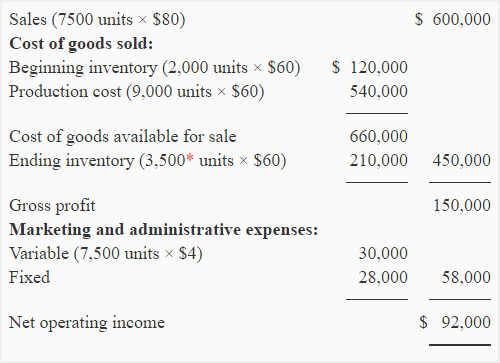Select the Net operating income label
The width and height of the screenshot is (500, 363).
(x=87, y=323)
